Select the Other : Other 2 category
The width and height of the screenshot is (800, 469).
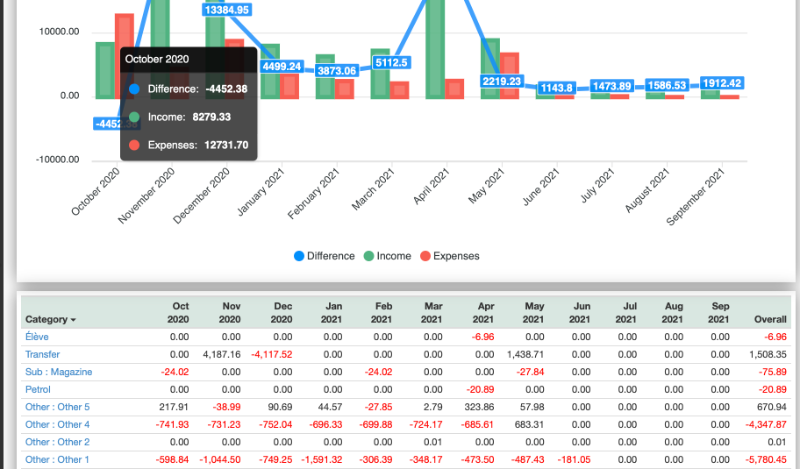[x=60, y=442]
